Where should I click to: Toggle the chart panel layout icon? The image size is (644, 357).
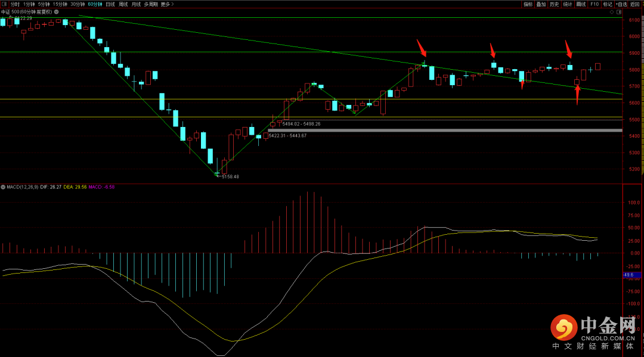(619, 13)
